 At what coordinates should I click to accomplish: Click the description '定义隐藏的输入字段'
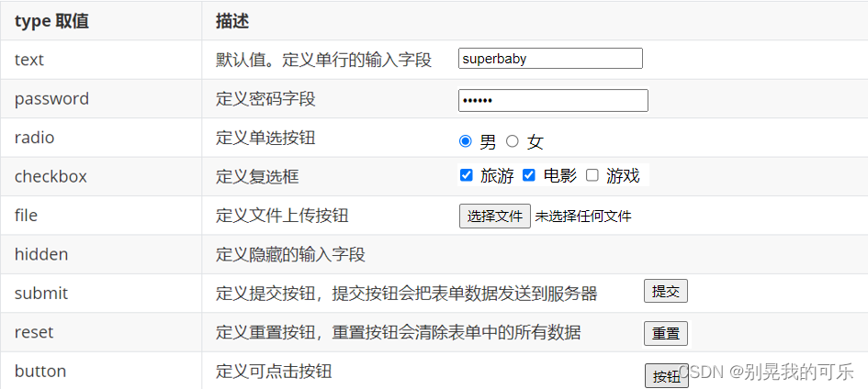[290, 255]
